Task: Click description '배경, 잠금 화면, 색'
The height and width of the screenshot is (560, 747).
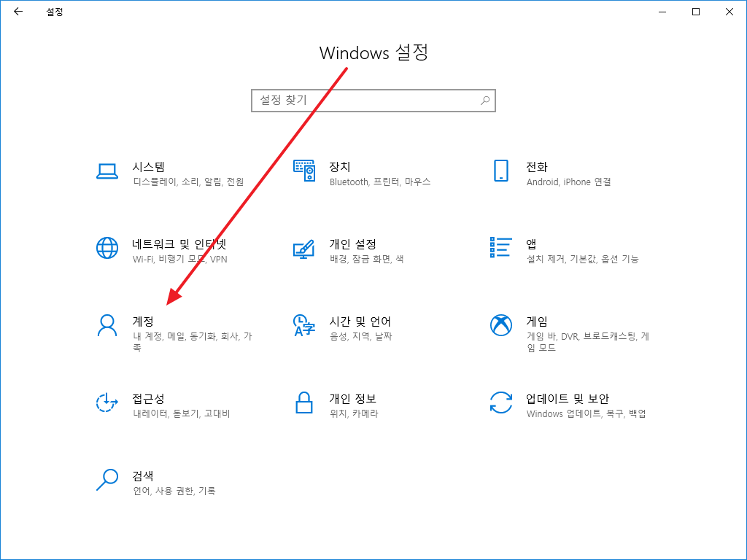Action: pyautogui.click(x=367, y=259)
